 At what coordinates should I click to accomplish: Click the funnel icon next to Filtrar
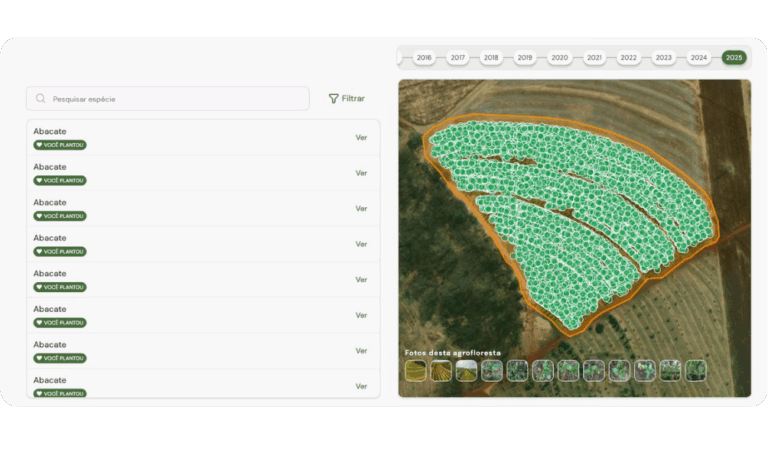(333, 99)
